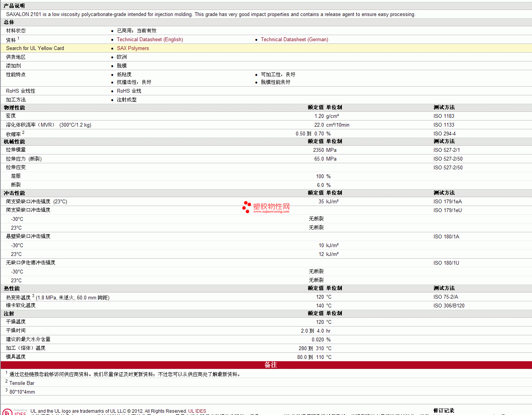Click the 65.0 MPa tensile stress value
This screenshot has height=415, width=532.
(x=325, y=159)
